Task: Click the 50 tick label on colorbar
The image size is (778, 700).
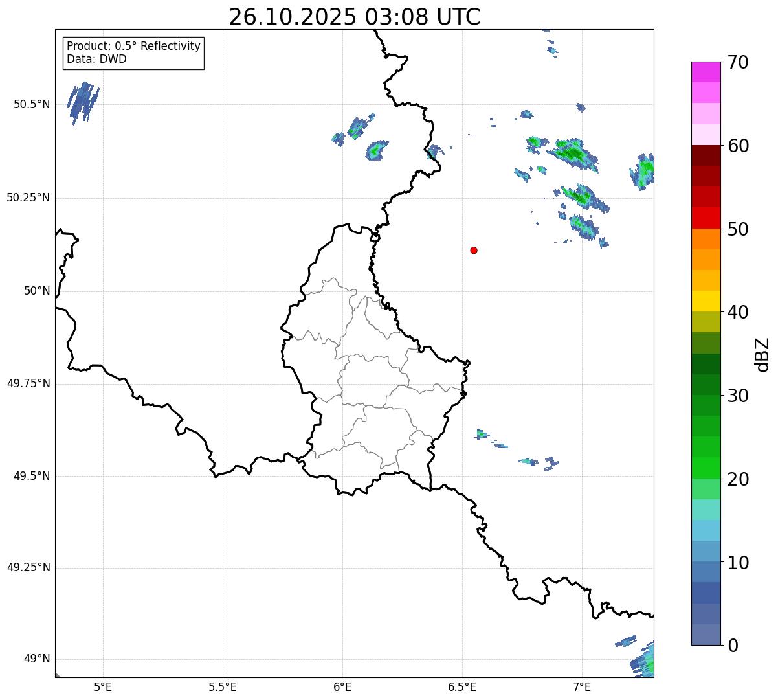Action: click(x=738, y=229)
